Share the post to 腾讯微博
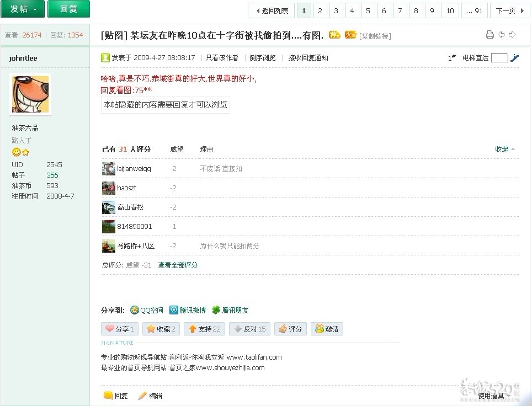The width and height of the screenshot is (532, 406). point(188,310)
